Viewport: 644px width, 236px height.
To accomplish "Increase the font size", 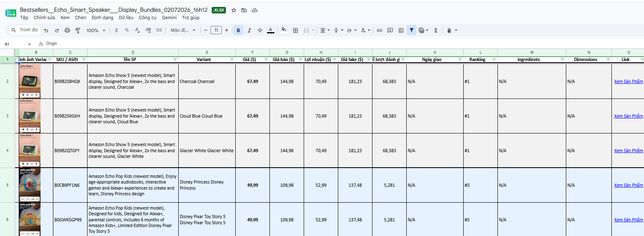I will click(227, 30).
